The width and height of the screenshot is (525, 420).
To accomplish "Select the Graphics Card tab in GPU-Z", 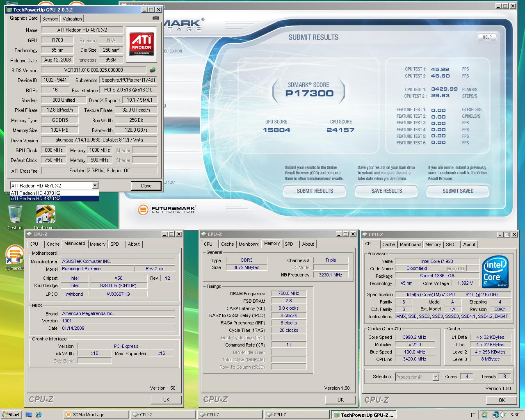I will pos(24,18).
